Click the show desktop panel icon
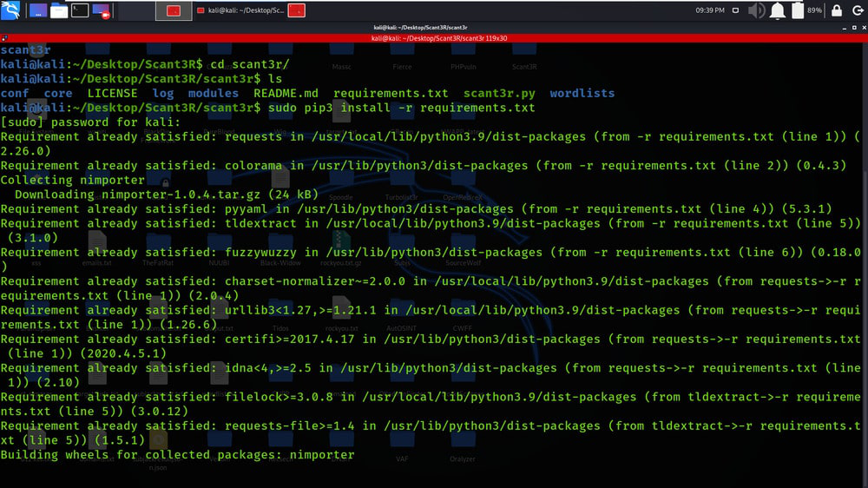868x488 pixels. pyautogui.click(x=38, y=10)
